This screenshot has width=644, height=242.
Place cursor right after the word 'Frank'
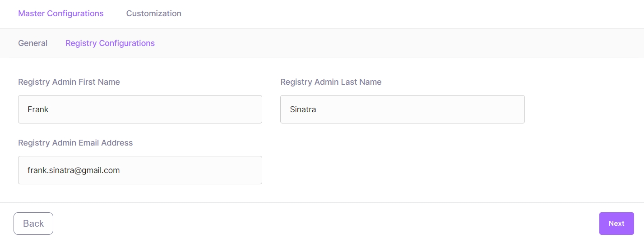pos(49,110)
